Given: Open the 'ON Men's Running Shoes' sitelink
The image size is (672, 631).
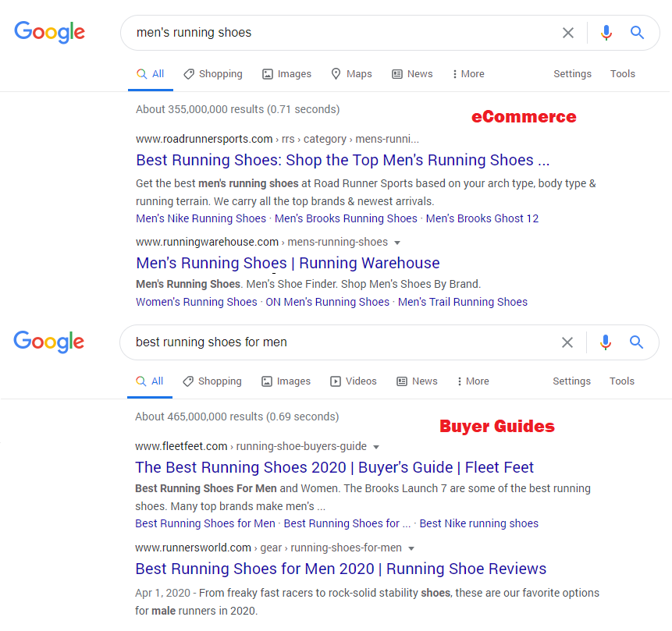Looking at the screenshot, I should pyautogui.click(x=328, y=302).
